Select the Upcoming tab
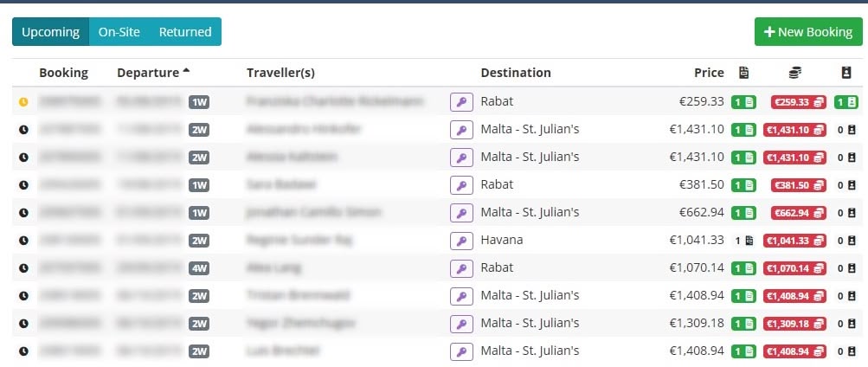 coord(51,32)
